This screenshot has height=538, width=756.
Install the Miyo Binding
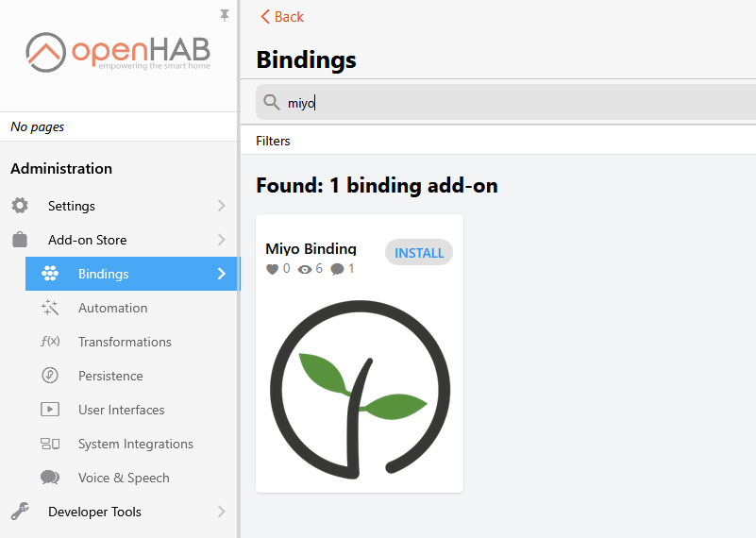click(419, 253)
